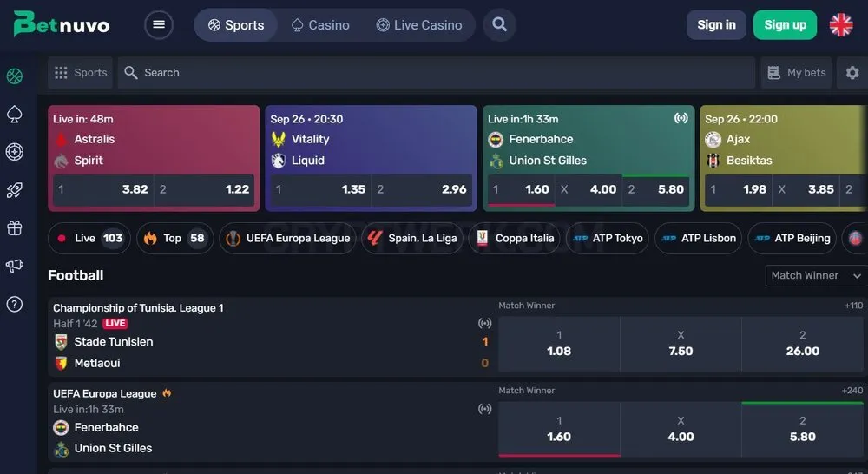Select draw odds 3.85 on Ajax card
This screenshot has height=474, width=868.
pos(806,189)
